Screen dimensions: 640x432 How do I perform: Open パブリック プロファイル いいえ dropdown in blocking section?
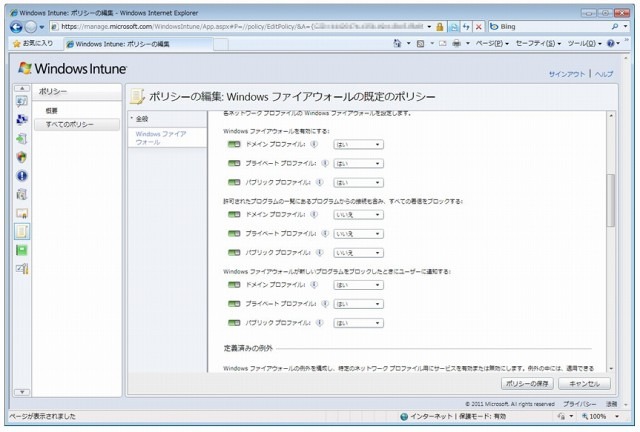pos(358,253)
